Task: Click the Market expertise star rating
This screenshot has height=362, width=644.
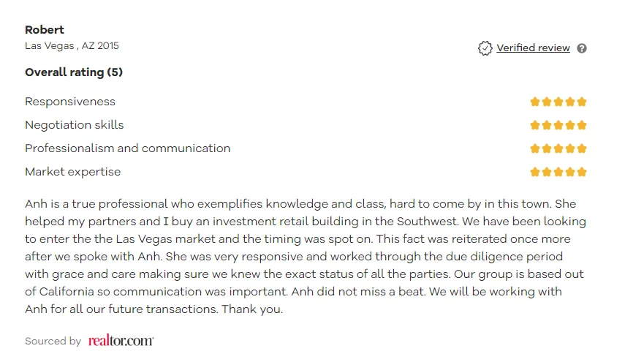Action: point(558,172)
